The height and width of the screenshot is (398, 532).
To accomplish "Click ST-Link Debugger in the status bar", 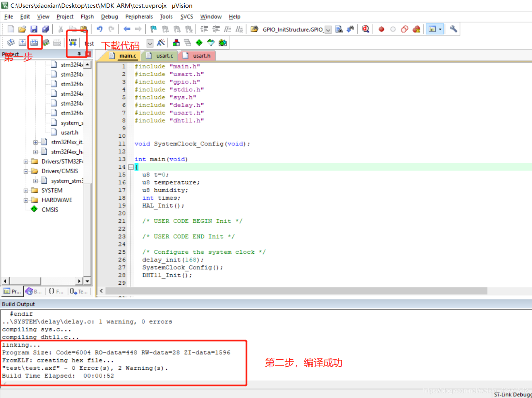I will (x=512, y=394).
